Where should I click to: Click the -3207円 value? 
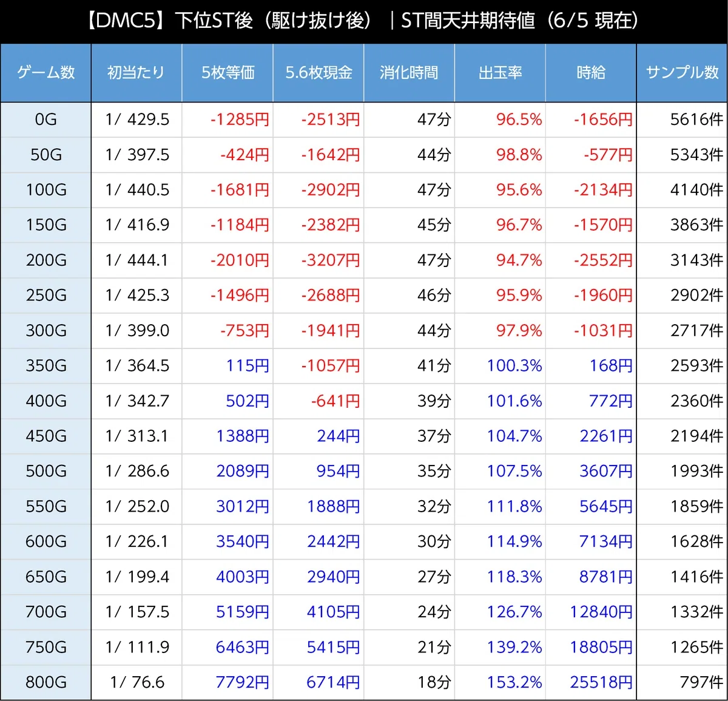click(x=331, y=260)
